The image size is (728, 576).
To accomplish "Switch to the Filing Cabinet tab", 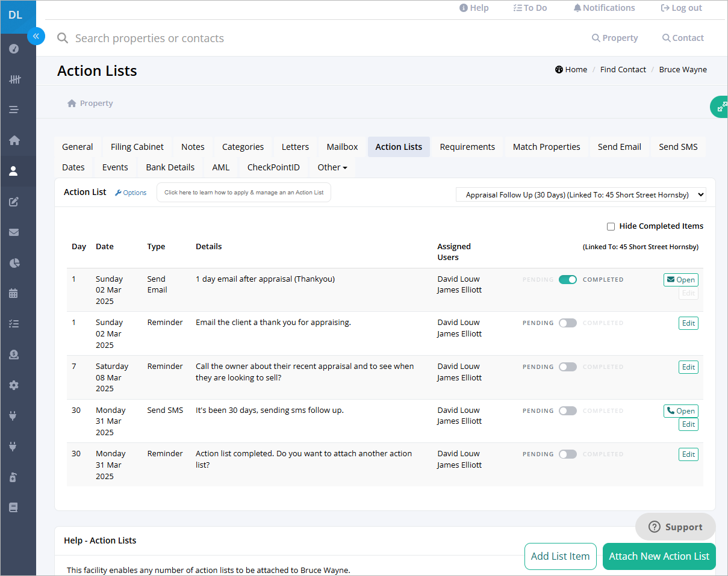I will click(x=137, y=147).
